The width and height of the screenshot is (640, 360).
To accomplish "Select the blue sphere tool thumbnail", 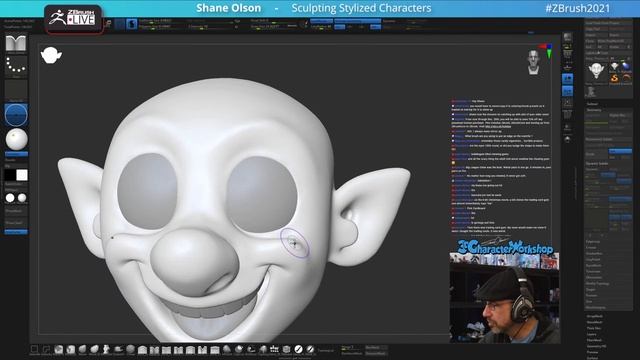I will pyautogui.click(x=626, y=66).
